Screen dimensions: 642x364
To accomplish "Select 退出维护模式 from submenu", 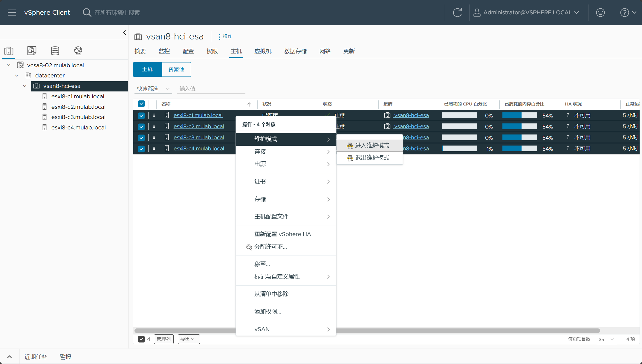I will pos(370,158).
